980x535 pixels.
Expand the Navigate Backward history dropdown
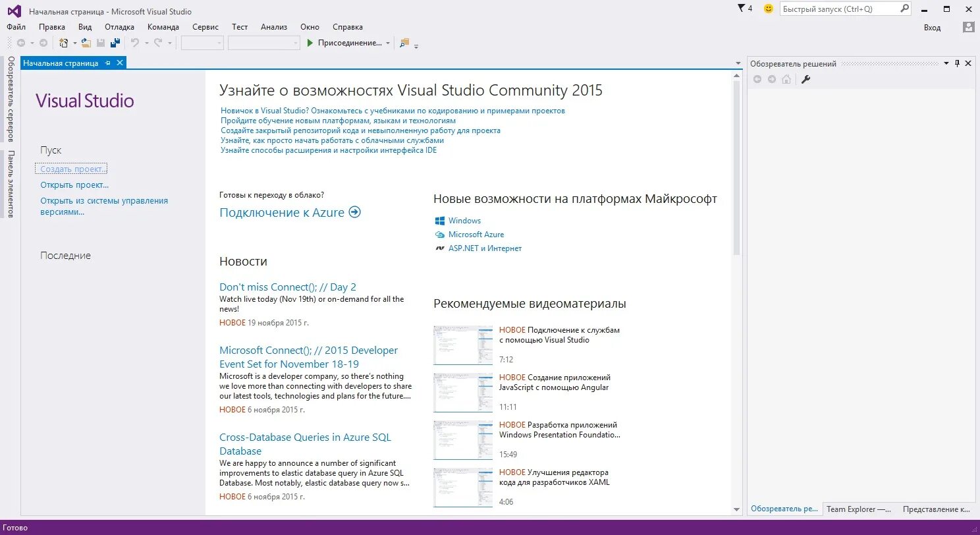(x=32, y=43)
